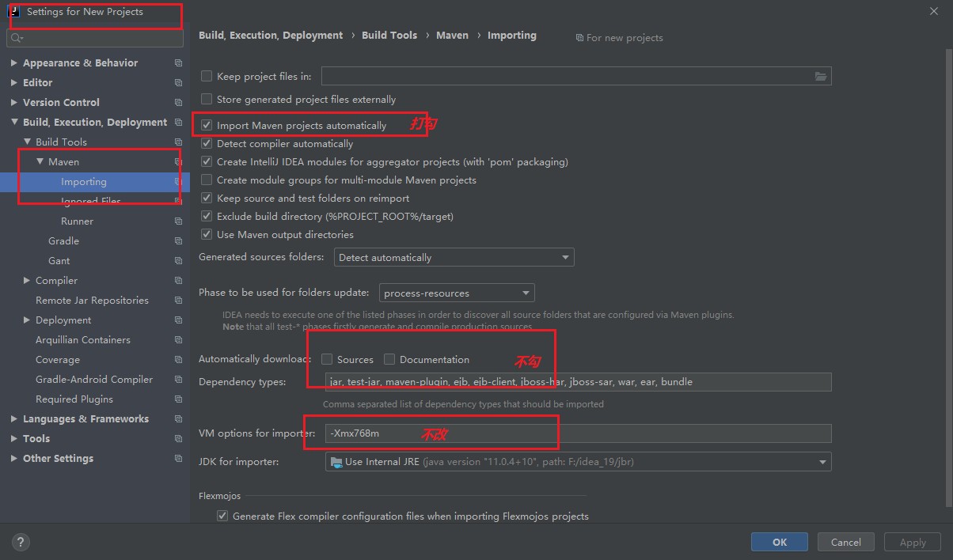Click the project-level icon beside Required Plugins
This screenshot has width=953, height=560.
[x=178, y=399]
